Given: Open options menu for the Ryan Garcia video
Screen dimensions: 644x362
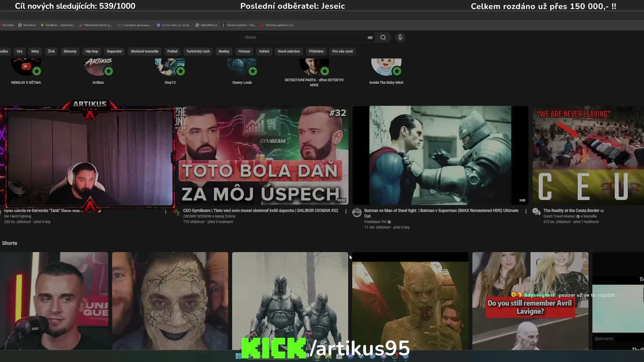Looking at the screenshot, I should tap(166, 212).
